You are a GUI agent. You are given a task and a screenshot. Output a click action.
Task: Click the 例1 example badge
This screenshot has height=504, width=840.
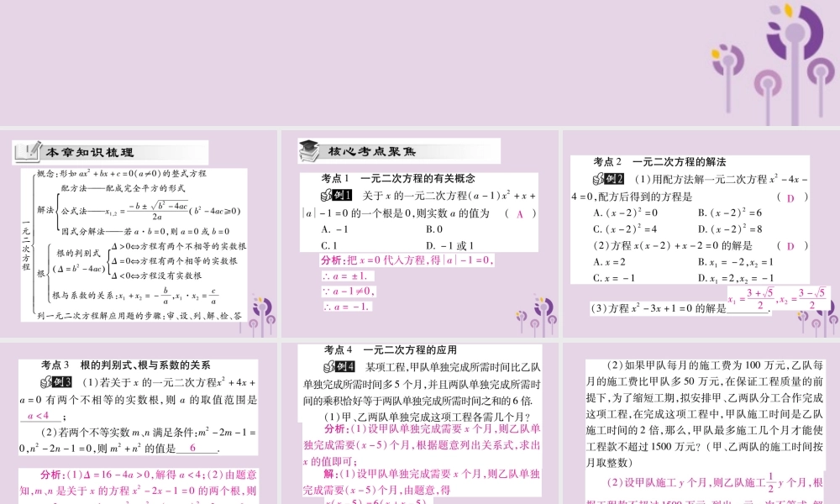337,196
